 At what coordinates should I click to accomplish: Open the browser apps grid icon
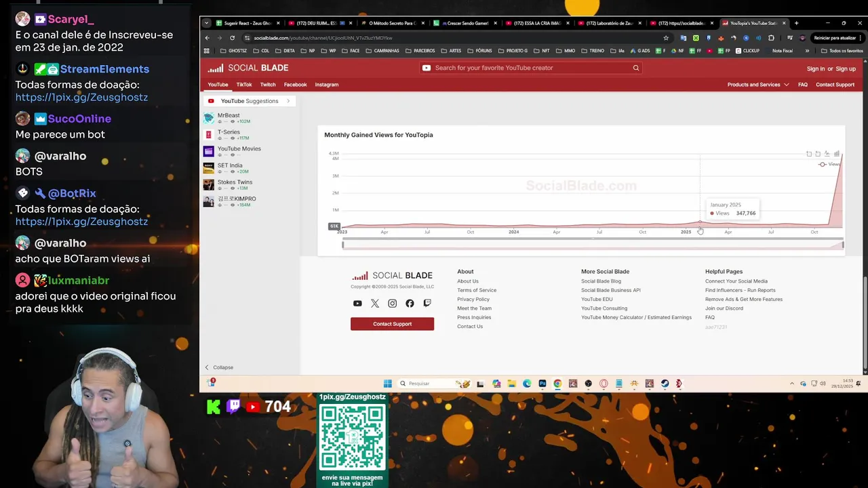point(207,51)
